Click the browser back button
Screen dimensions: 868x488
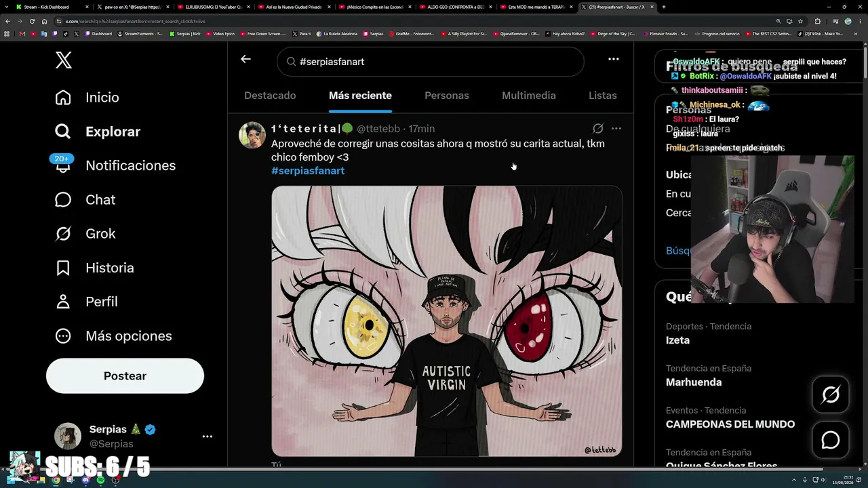pyautogui.click(x=7, y=21)
